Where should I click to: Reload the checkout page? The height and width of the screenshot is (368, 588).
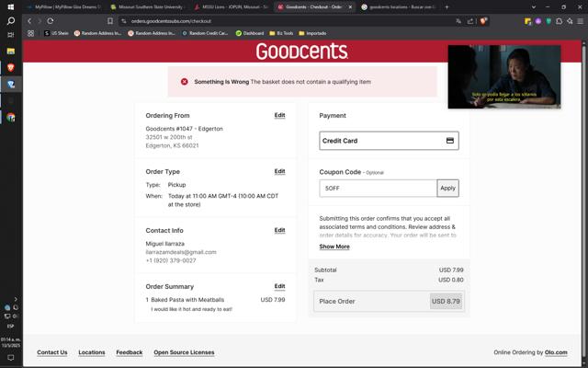51,21
